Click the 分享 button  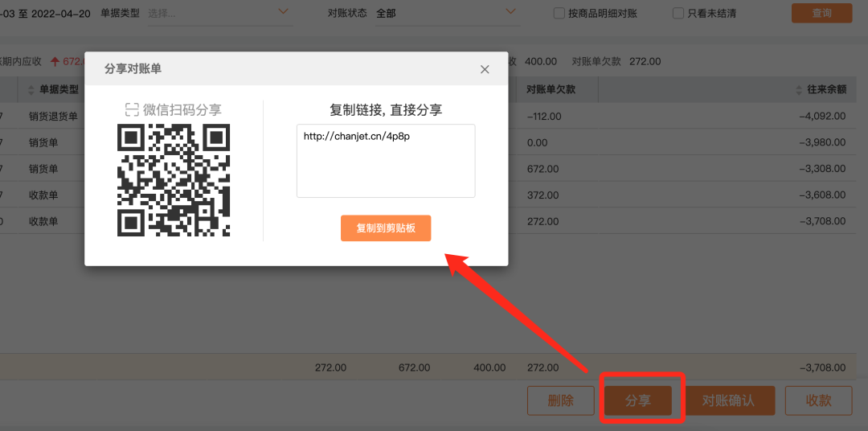[638, 400]
